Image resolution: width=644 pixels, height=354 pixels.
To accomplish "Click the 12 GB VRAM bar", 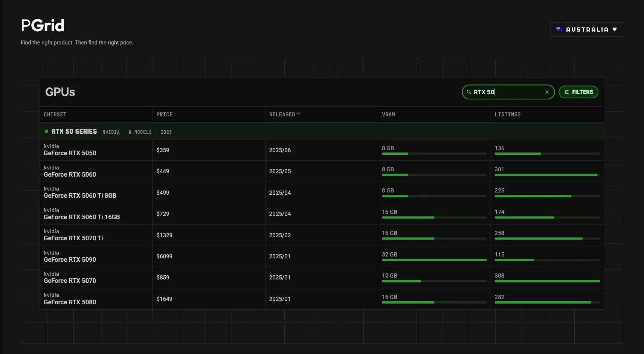I will pos(434,281).
